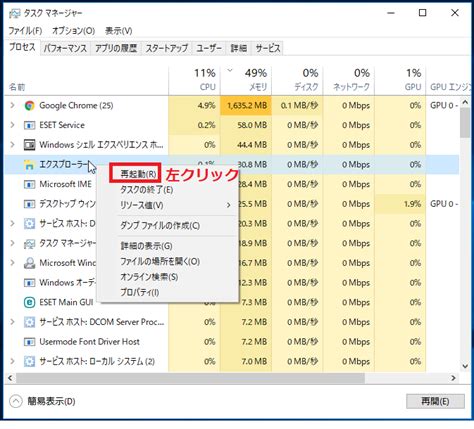Screen dimensions: 474x429
Task: Choose 詳細の表示(G) from context menu
Action: 146,246
